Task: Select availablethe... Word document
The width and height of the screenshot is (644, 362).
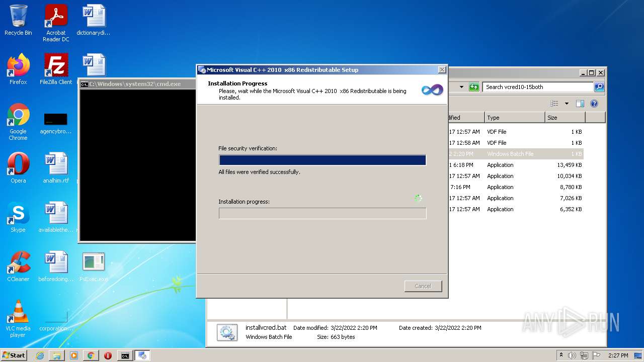Action: (x=56, y=217)
